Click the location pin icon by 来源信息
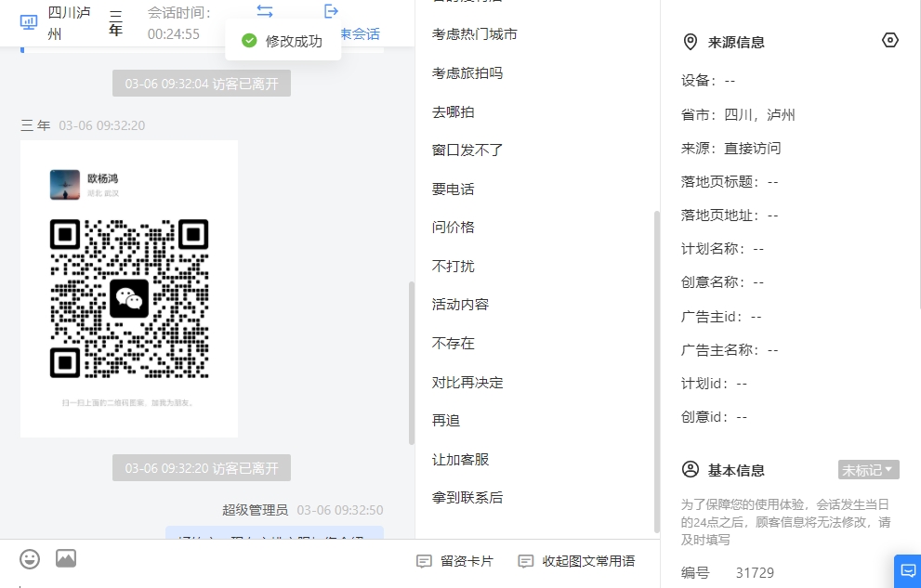 (691, 42)
